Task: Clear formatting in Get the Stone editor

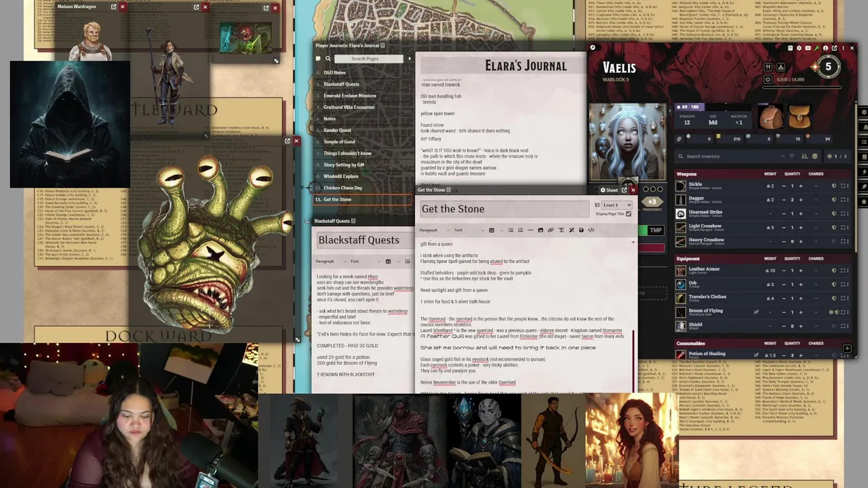Action: click(x=561, y=230)
